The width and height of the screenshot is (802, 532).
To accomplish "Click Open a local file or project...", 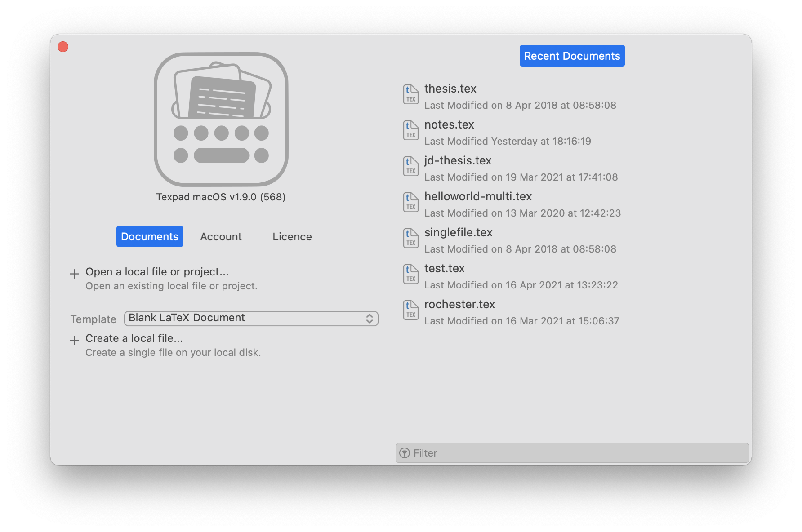I will coord(157,272).
